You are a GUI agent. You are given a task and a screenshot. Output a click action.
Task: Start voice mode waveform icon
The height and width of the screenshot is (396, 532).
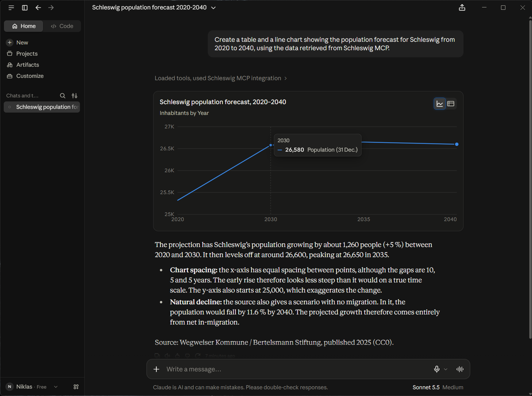point(460,369)
